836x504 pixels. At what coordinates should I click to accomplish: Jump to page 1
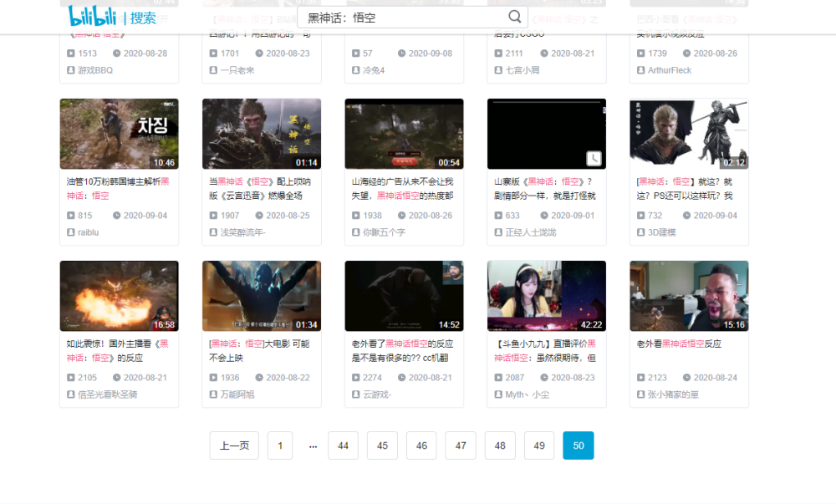pyautogui.click(x=280, y=445)
